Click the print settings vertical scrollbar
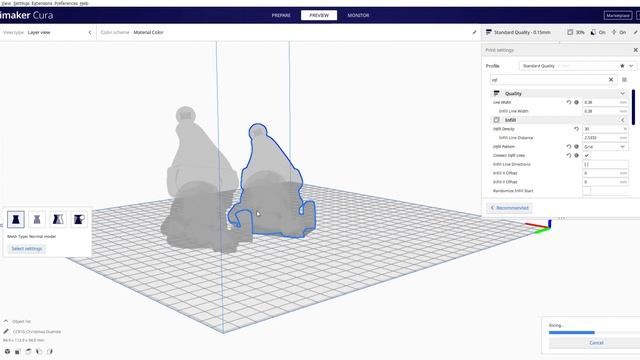 coord(633,107)
